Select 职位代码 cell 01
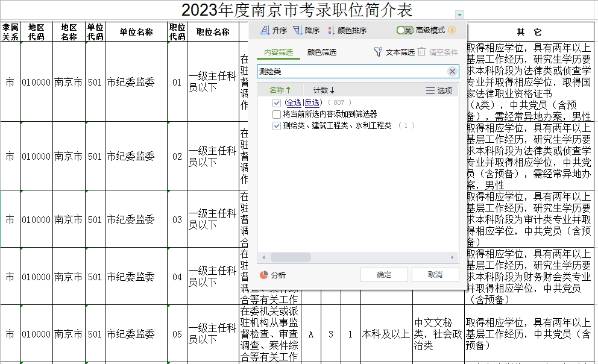Viewport: 598px width, 364px height. point(177,82)
